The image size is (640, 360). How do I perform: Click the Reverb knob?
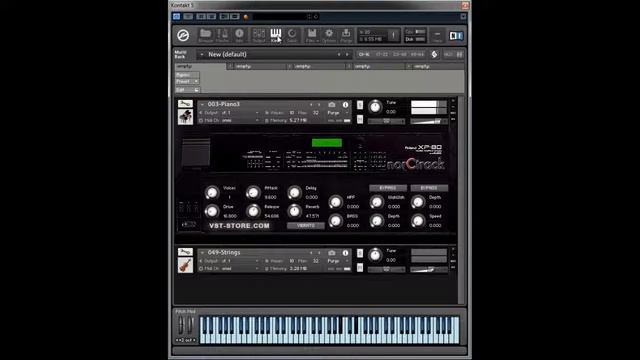[x=294, y=211]
